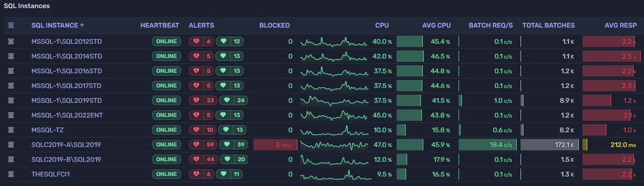Open the SQLC2019-A\SQL2019 instance
This screenshot has width=644, height=186.
(66, 145)
